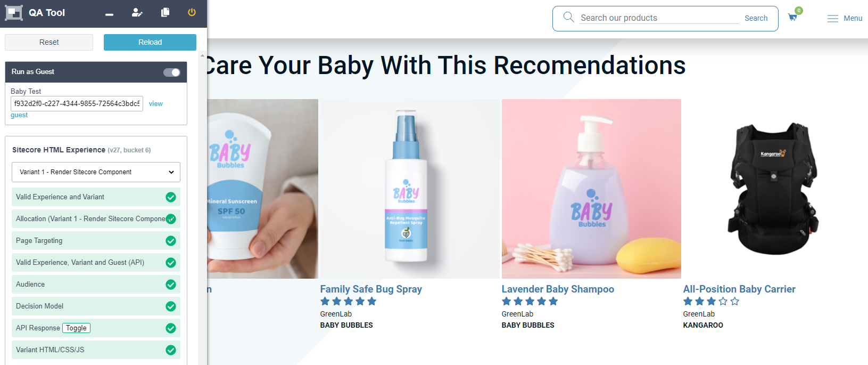Toggle the Run as Guest switch

[x=172, y=72]
